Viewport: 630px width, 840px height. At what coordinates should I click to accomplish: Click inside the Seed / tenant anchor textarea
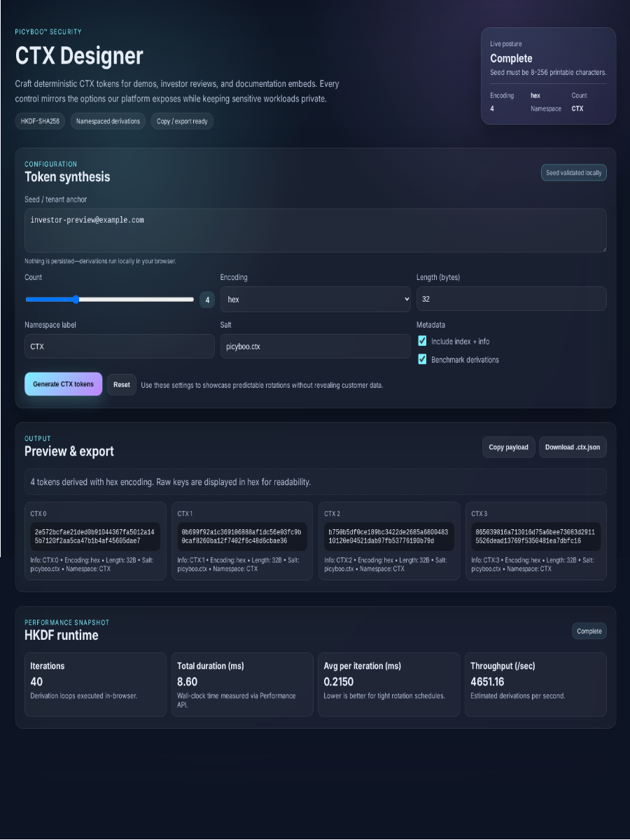(315, 231)
